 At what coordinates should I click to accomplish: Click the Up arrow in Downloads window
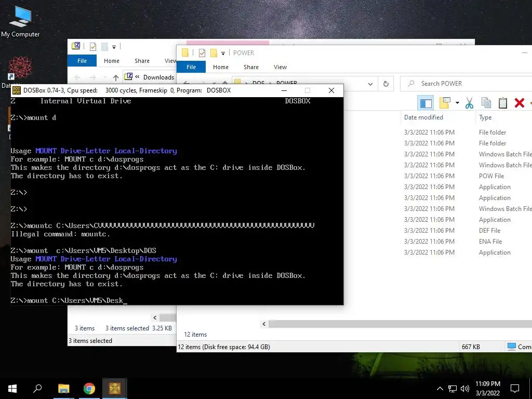(x=116, y=77)
